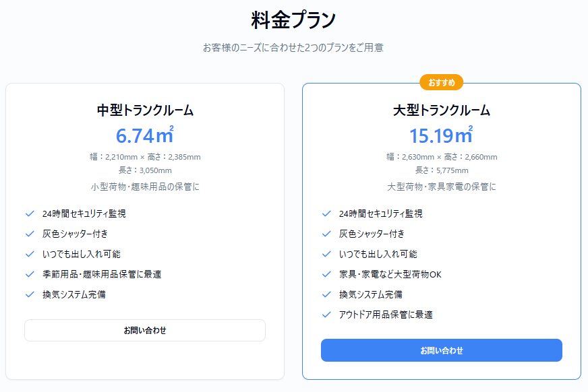588x392 pixels.
Task: Click the 小型荷物・趣味用品の保管に description
Action: coord(145,187)
